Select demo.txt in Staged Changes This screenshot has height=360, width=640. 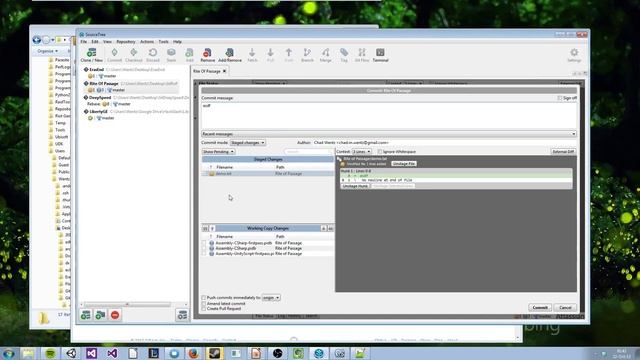pyautogui.click(x=268, y=173)
